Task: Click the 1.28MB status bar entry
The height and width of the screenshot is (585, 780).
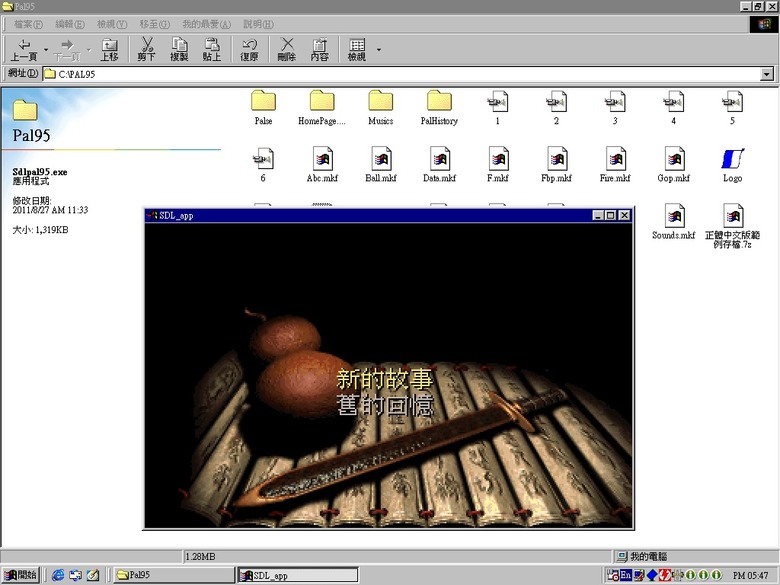Action: coord(200,556)
